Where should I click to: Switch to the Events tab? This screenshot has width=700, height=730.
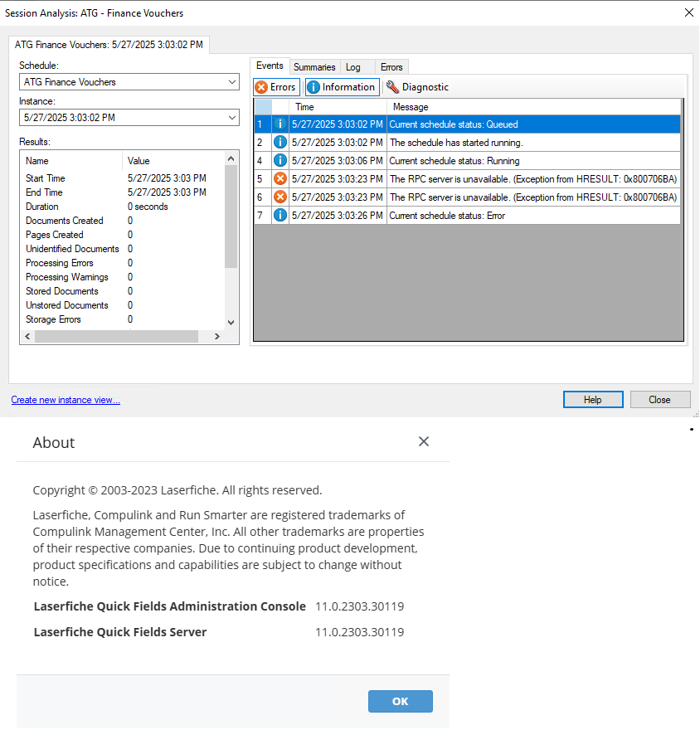pyautogui.click(x=270, y=66)
